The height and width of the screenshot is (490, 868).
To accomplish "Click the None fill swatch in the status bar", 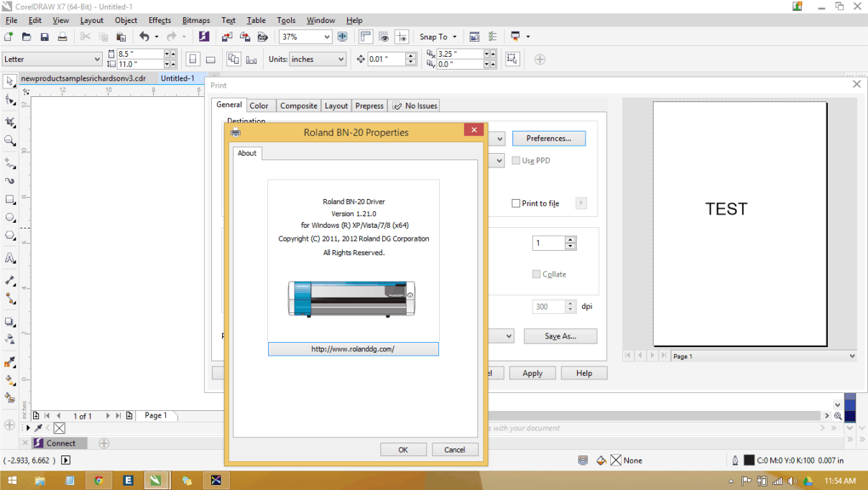I will pos(615,460).
